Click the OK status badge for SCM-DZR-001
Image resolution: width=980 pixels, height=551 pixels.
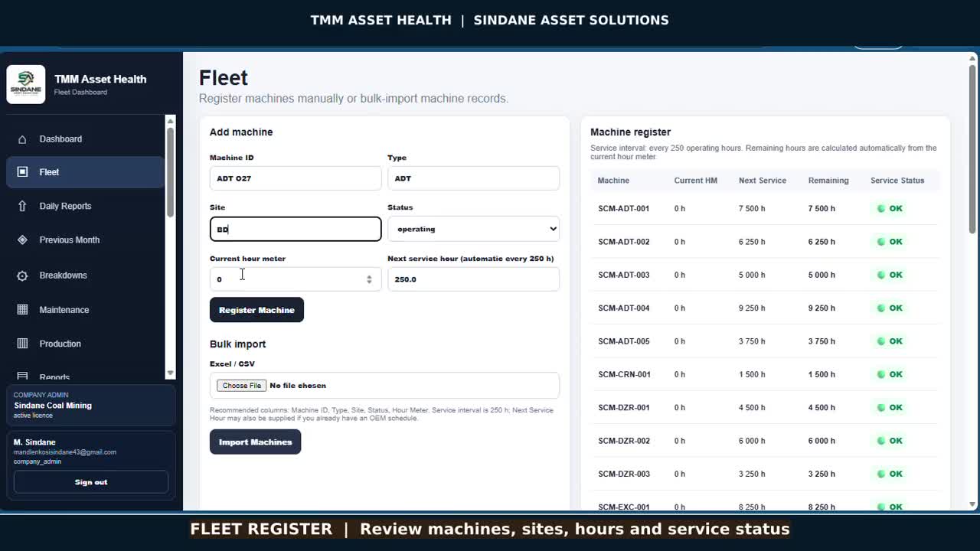[889, 408]
